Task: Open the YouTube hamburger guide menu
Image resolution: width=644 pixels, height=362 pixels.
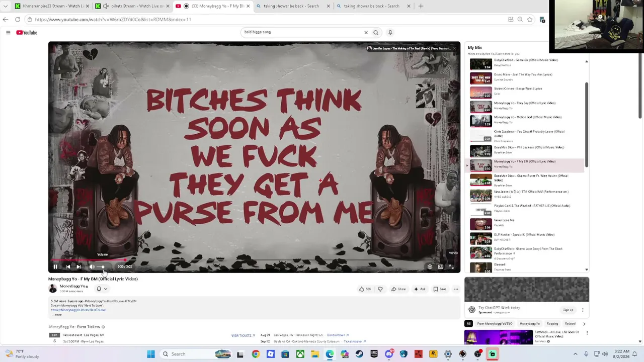Action: pyautogui.click(x=8, y=33)
